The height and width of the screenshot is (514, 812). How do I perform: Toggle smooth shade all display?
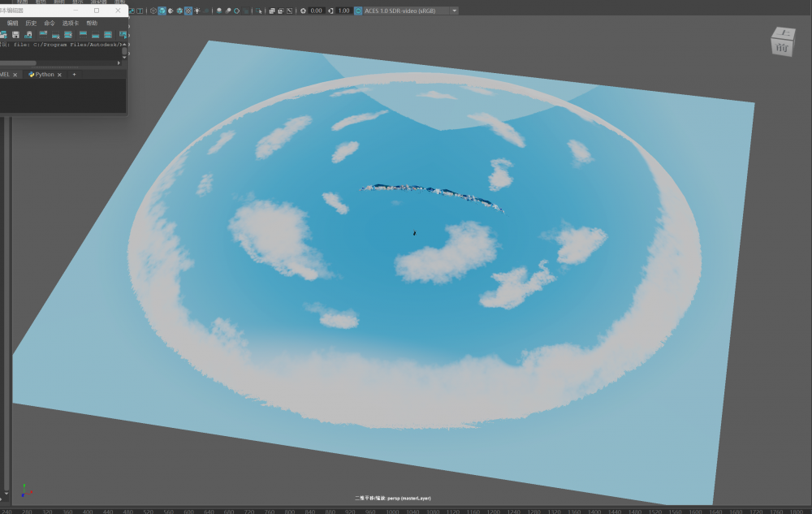pyautogui.click(x=162, y=11)
